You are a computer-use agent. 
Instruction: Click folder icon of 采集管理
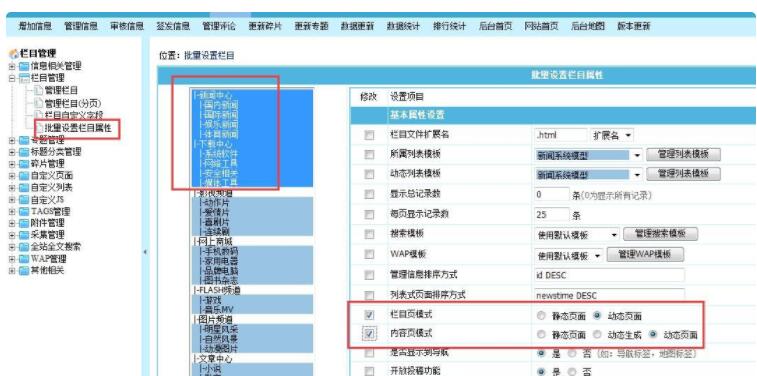point(24,235)
